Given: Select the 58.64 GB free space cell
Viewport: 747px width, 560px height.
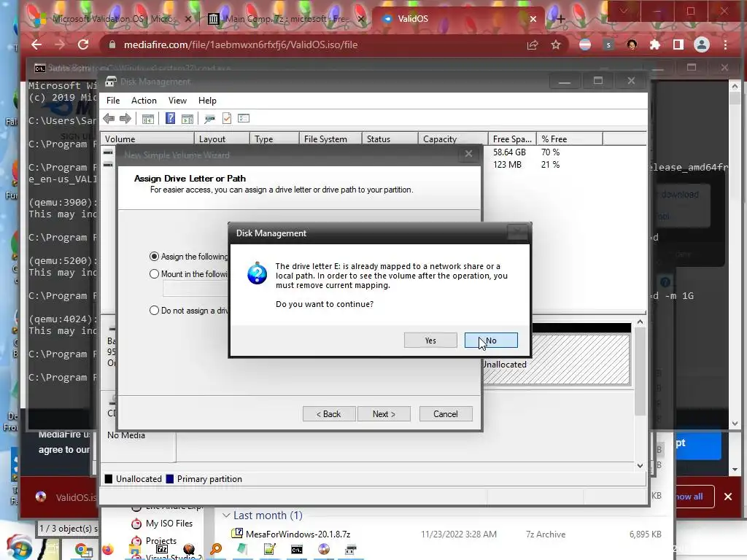Looking at the screenshot, I should coord(509,152).
